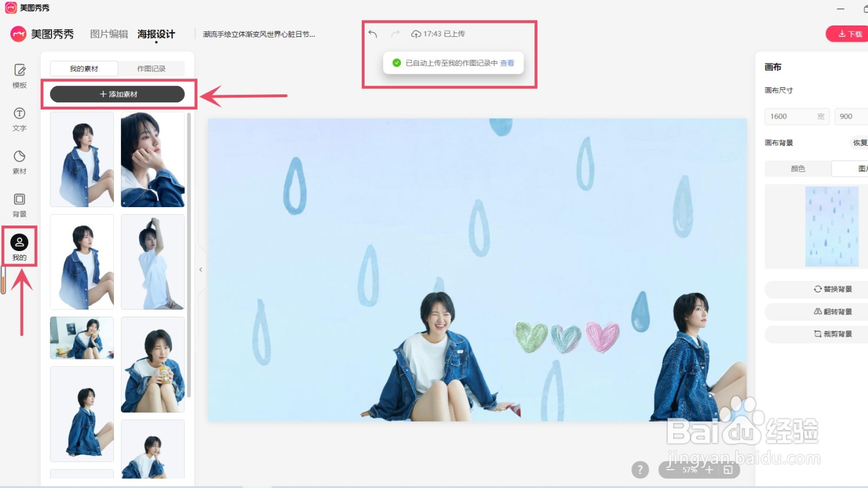Click the 57% zoom level text
The image size is (868, 488).
(690, 470)
